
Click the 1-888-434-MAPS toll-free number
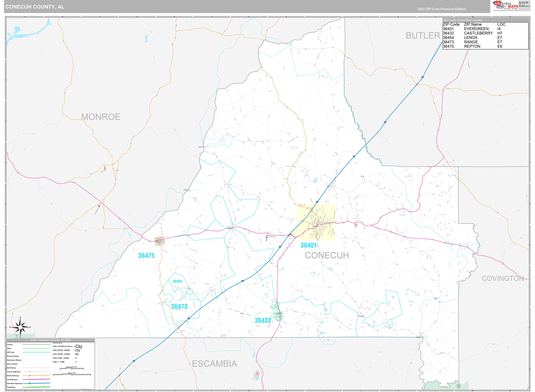pos(524,3)
